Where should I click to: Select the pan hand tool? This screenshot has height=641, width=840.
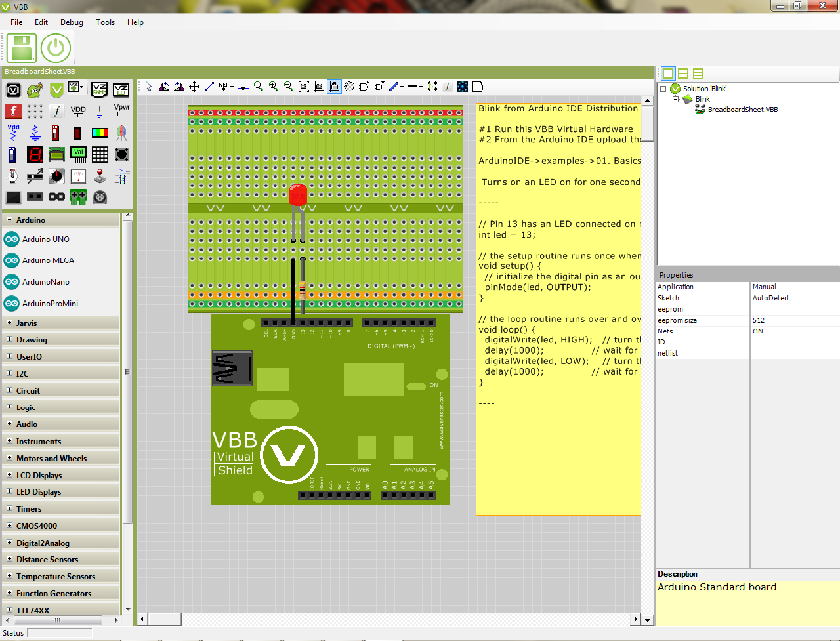pos(349,87)
